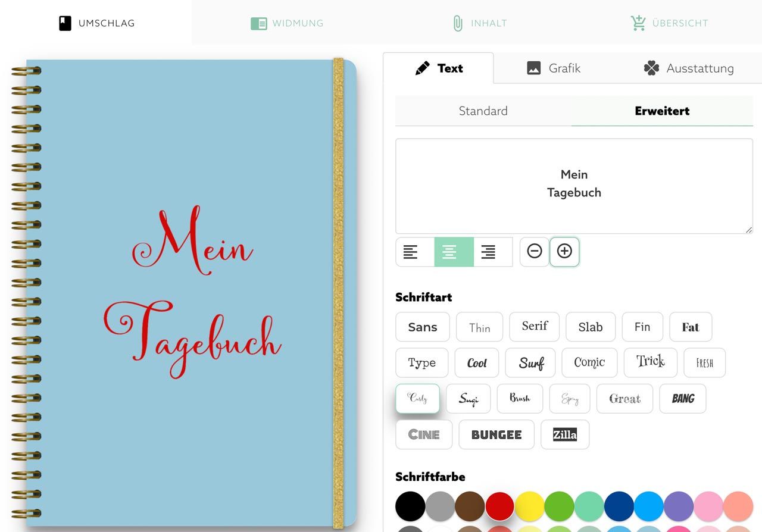Choose the salmon font color

point(738,506)
